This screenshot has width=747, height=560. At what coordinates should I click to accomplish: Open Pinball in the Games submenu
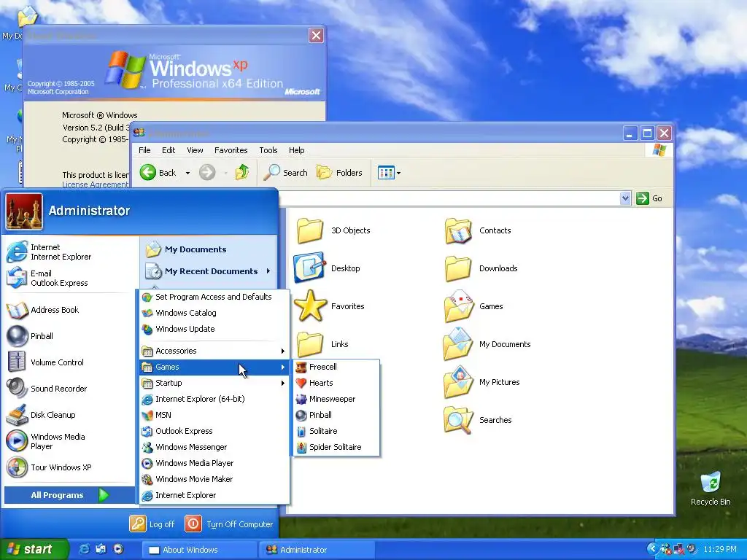tap(336, 415)
